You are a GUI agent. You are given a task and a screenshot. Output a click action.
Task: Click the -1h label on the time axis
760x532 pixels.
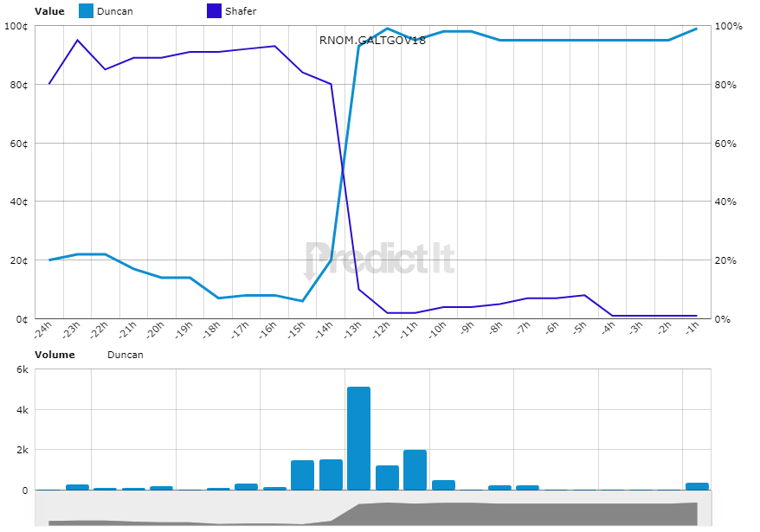pos(690,330)
